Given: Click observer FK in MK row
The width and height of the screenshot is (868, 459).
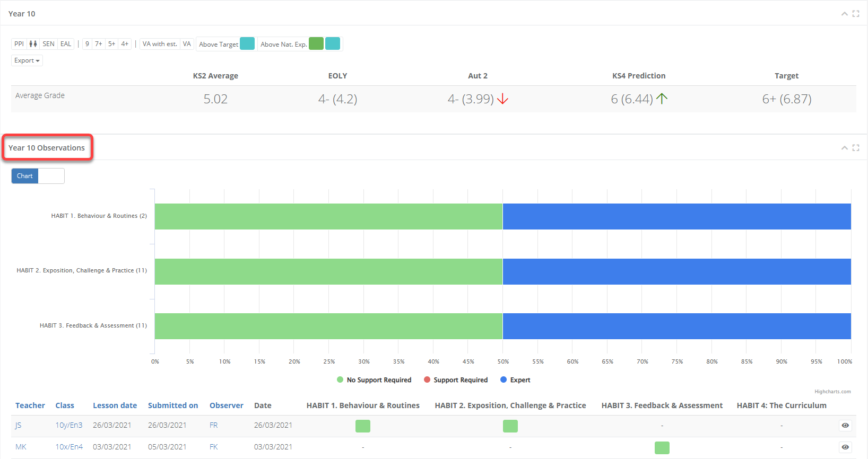Looking at the screenshot, I should 214,447.
